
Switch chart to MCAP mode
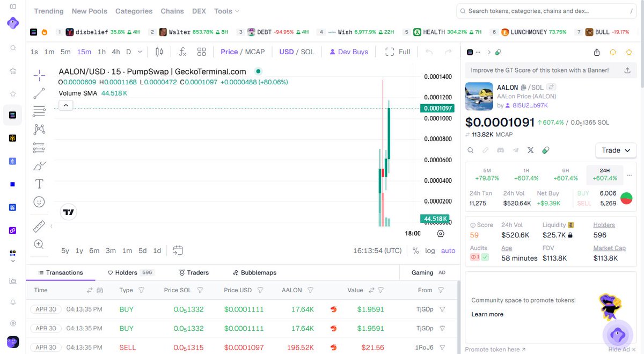tap(255, 52)
